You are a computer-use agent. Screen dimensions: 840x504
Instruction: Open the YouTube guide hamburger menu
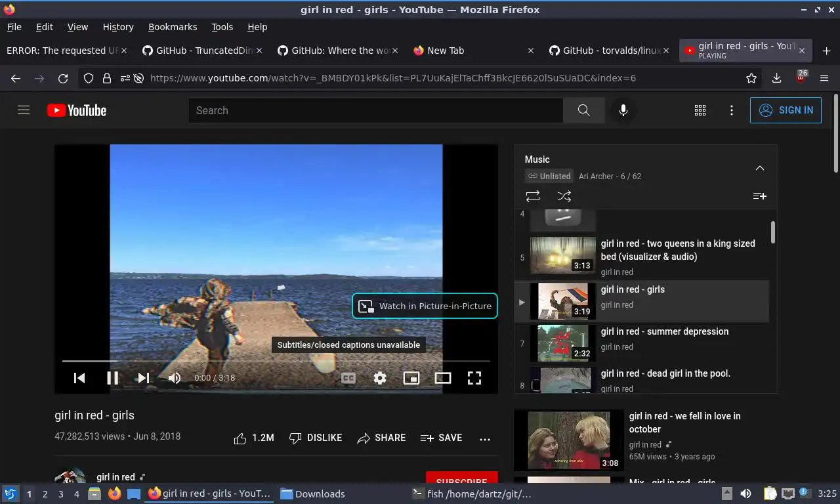coord(24,110)
